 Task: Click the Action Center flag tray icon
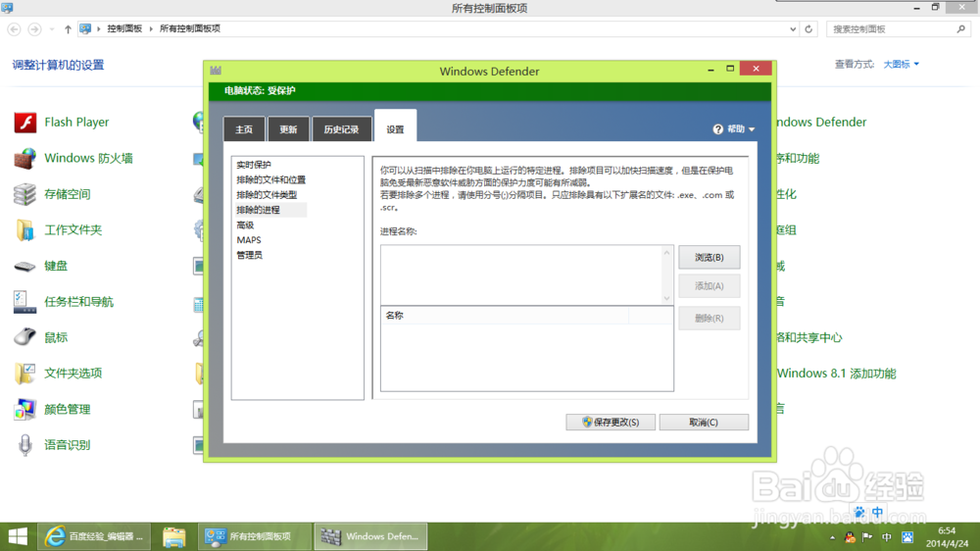click(867, 537)
